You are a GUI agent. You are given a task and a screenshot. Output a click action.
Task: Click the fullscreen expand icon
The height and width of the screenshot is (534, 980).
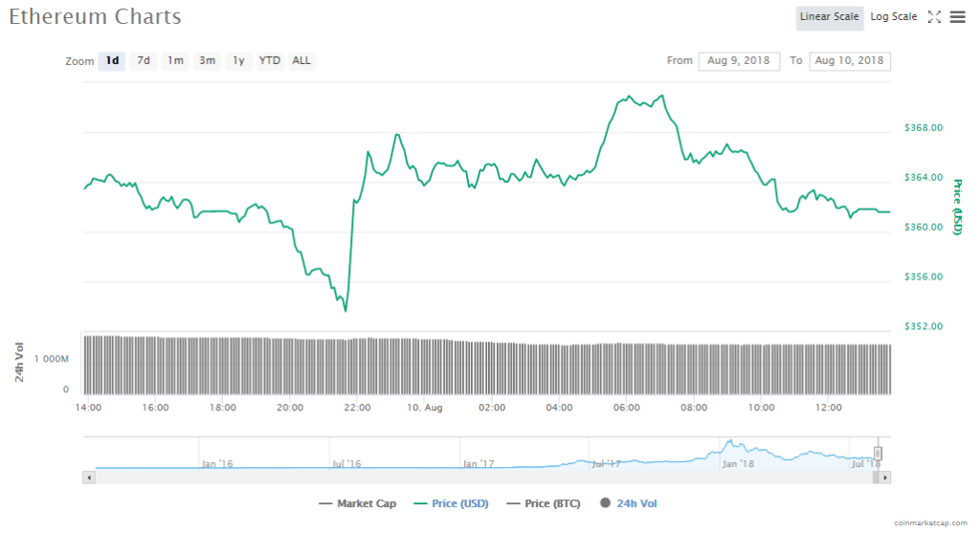[935, 17]
